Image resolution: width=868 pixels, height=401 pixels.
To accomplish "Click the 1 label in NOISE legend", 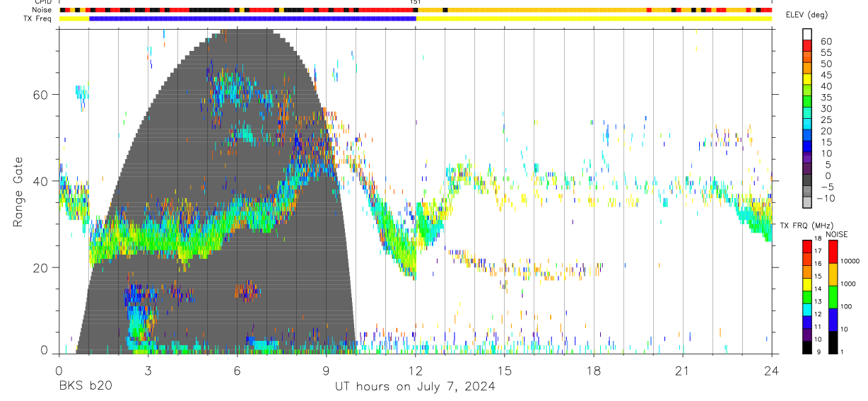I will 843,351.
